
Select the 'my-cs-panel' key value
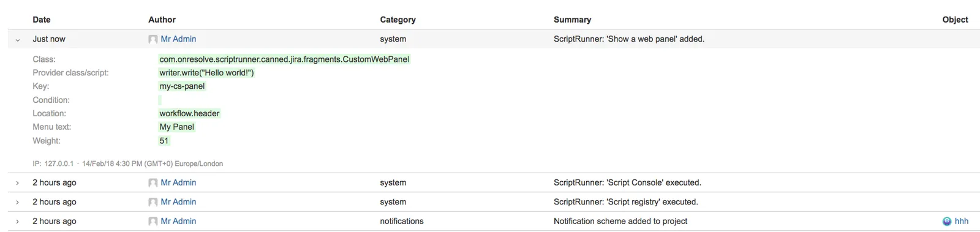[x=182, y=86]
